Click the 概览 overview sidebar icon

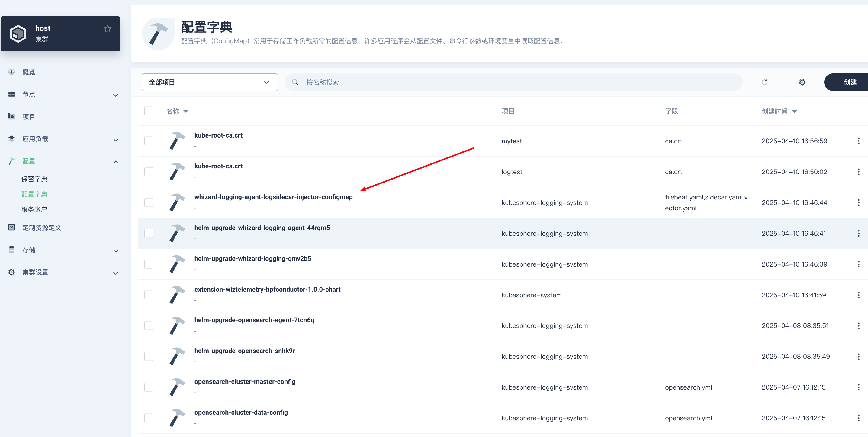11,72
